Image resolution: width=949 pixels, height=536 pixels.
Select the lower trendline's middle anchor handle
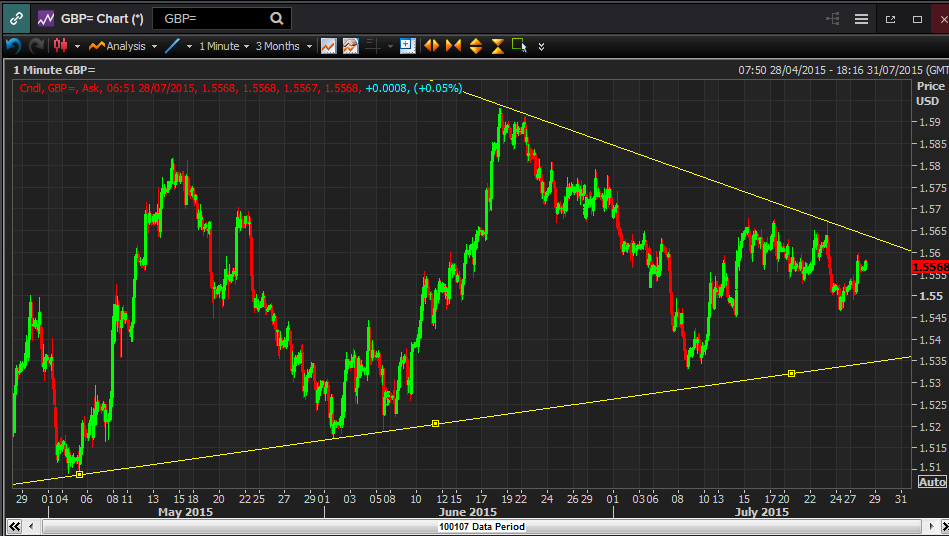(x=435, y=423)
